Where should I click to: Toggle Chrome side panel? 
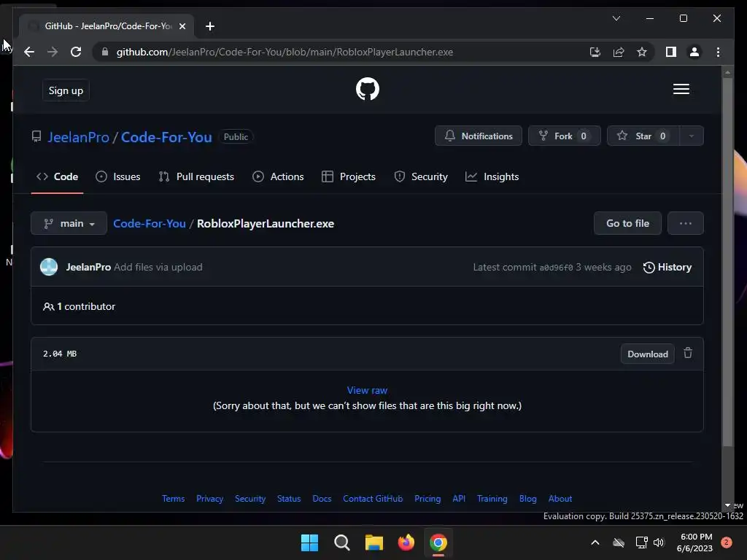click(x=671, y=52)
